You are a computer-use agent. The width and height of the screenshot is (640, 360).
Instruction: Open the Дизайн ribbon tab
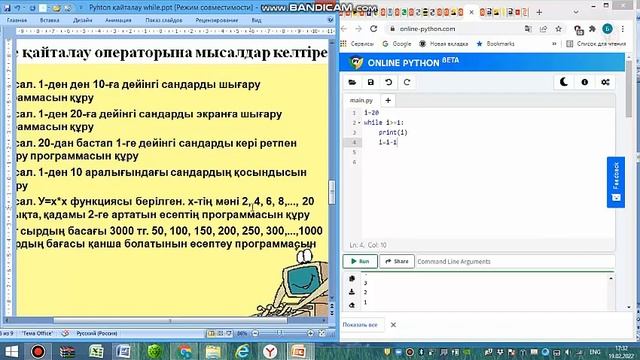(x=82, y=20)
